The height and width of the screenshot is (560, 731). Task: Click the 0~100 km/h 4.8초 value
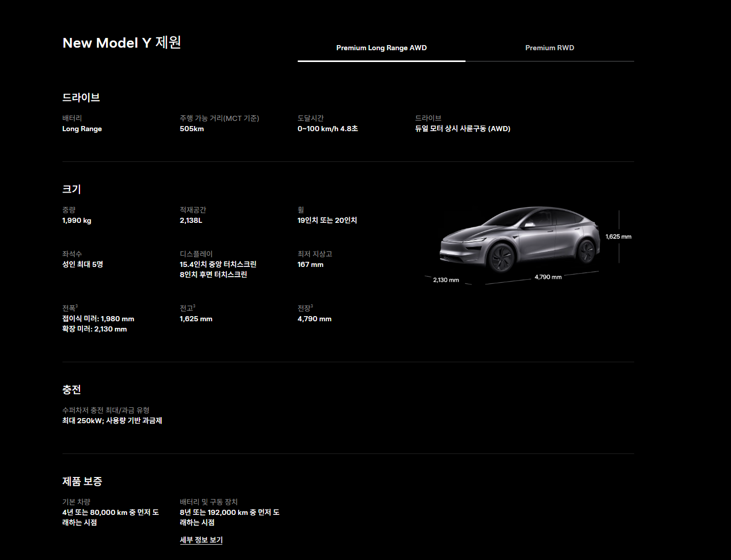[x=328, y=129]
